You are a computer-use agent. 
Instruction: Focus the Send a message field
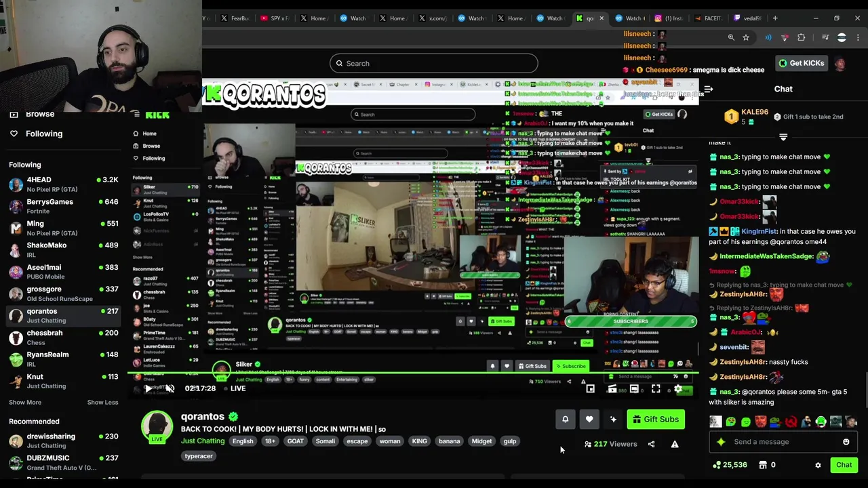tap(783, 442)
